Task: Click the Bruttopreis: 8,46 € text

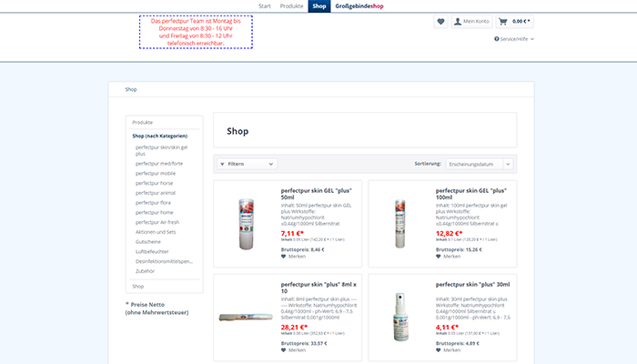Action: [303, 249]
